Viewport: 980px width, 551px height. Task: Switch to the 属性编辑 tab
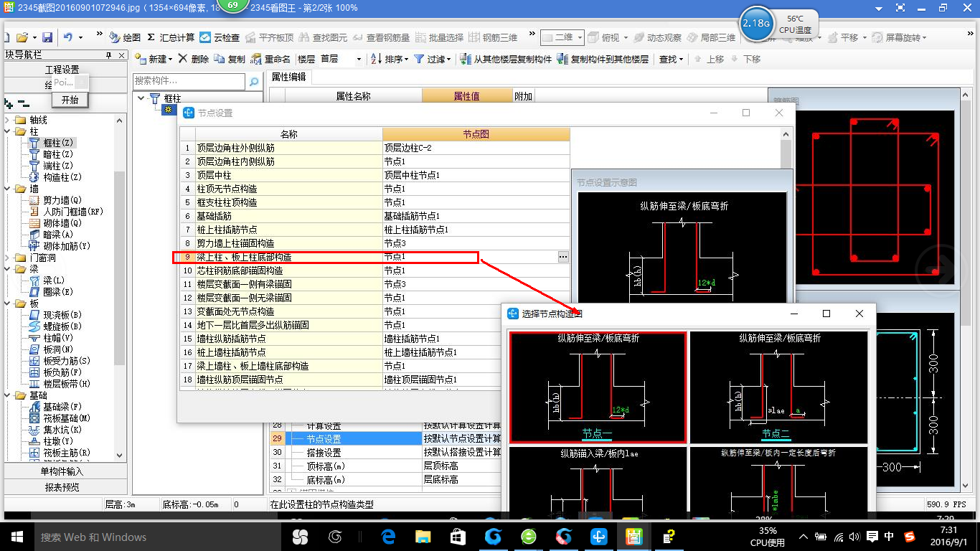[288, 77]
